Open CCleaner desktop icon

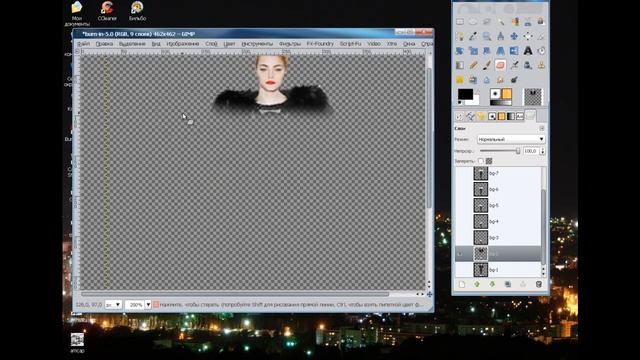pos(107,11)
